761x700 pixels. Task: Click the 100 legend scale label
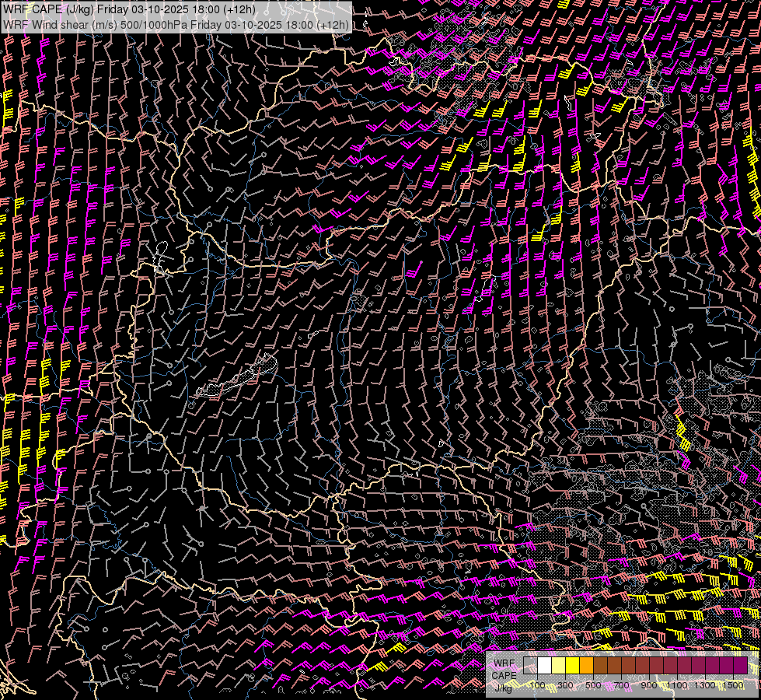pyautogui.click(x=538, y=685)
